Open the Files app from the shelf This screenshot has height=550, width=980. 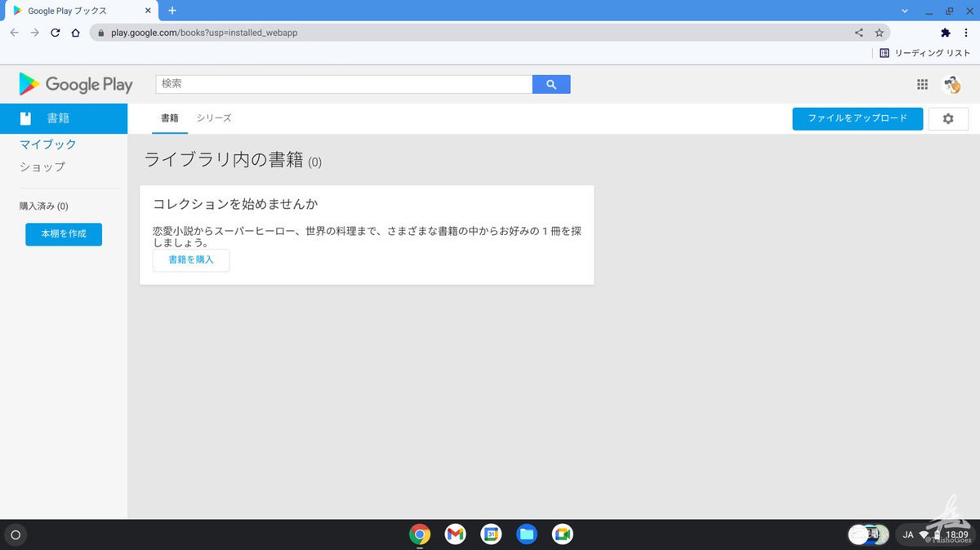point(527,534)
